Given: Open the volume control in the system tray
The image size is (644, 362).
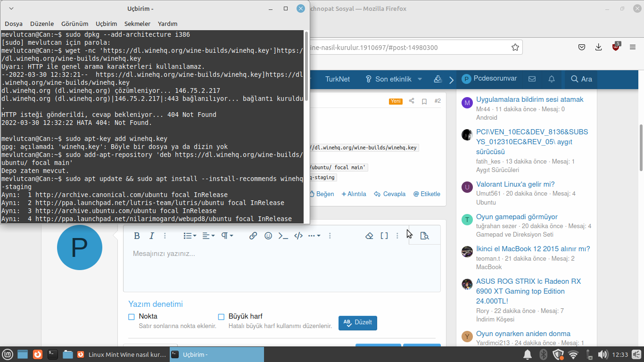Looking at the screenshot, I should click(x=603, y=354).
